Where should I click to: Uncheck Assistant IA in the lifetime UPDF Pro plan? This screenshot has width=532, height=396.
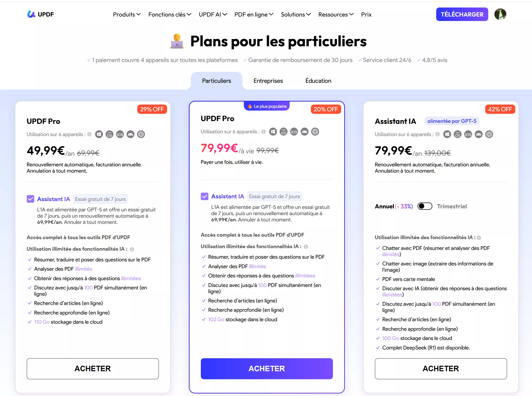(204, 196)
